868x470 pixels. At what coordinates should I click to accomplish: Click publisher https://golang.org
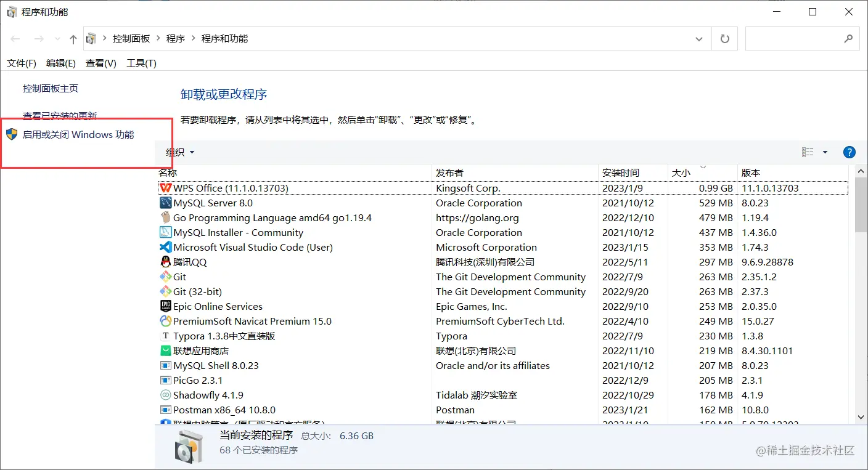tap(477, 217)
